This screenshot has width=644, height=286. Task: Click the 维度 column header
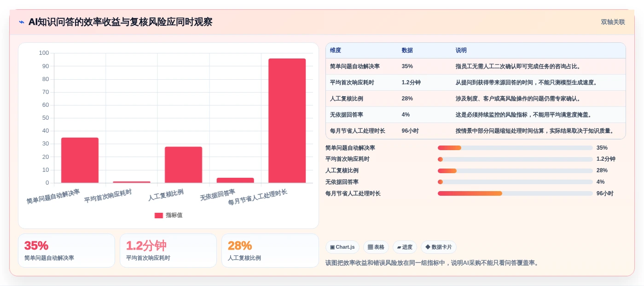click(x=336, y=50)
